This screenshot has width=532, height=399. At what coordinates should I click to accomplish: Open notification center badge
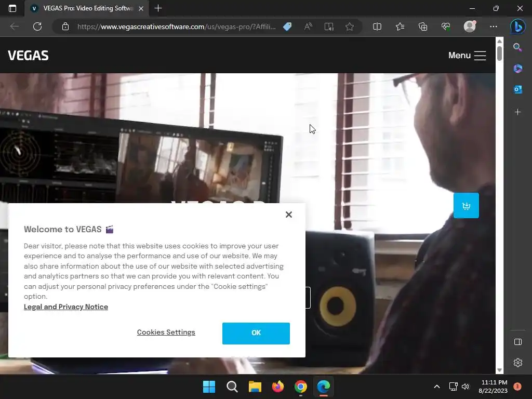(x=517, y=387)
